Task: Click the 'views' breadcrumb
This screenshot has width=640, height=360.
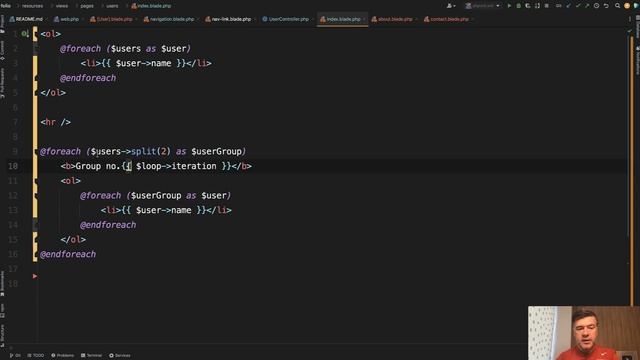Action: click(62, 6)
